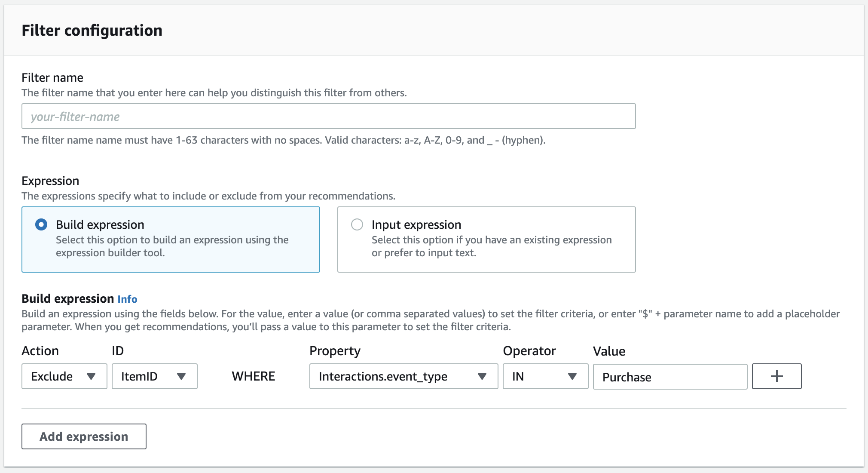868x473 pixels.
Task: Click the Property column label
Action: click(x=335, y=351)
